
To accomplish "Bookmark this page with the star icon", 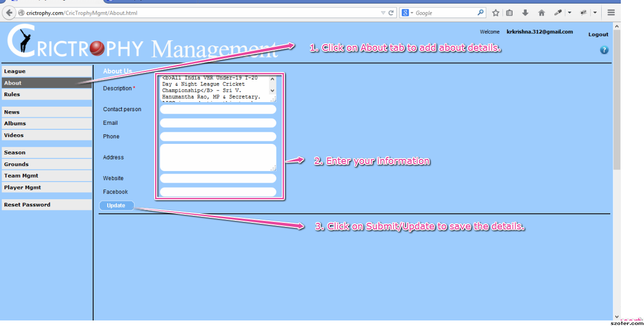I will click(x=495, y=13).
